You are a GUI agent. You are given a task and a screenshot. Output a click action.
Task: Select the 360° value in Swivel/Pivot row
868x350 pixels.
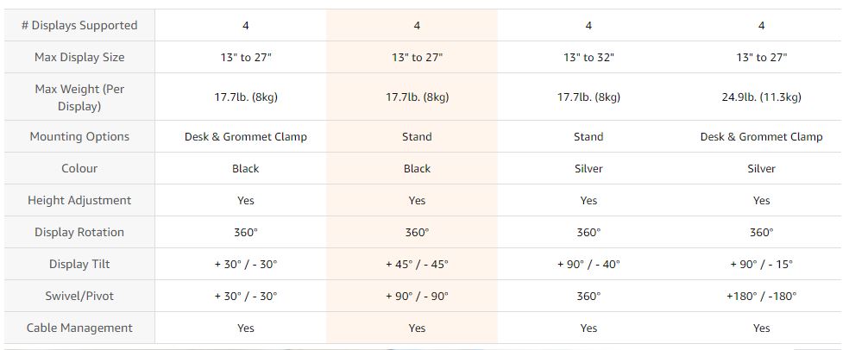point(588,297)
